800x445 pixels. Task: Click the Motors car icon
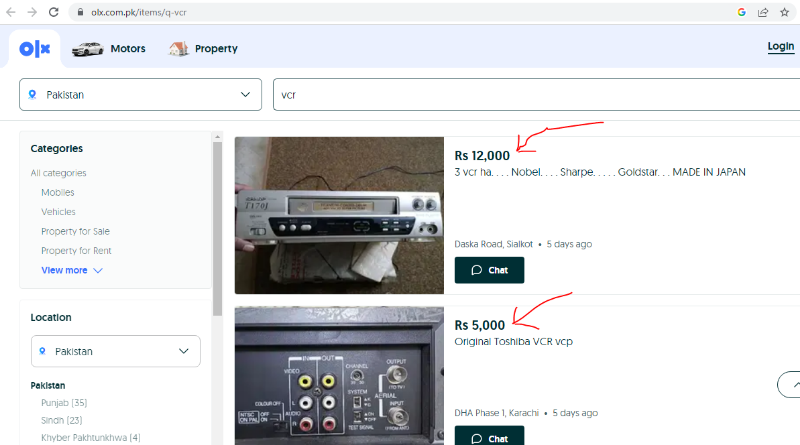click(x=87, y=48)
